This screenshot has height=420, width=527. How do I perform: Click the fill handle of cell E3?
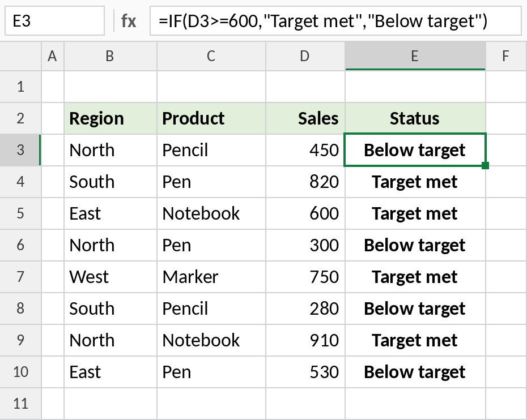click(x=485, y=165)
